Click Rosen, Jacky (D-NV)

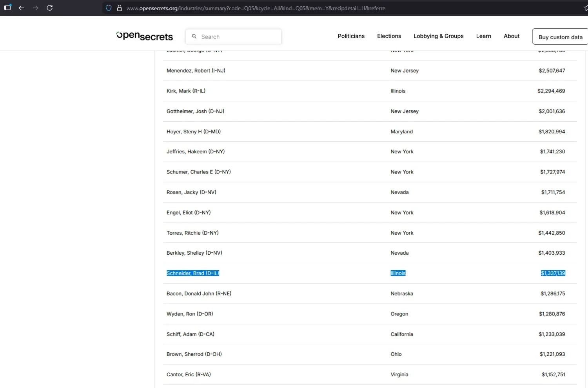(x=191, y=192)
